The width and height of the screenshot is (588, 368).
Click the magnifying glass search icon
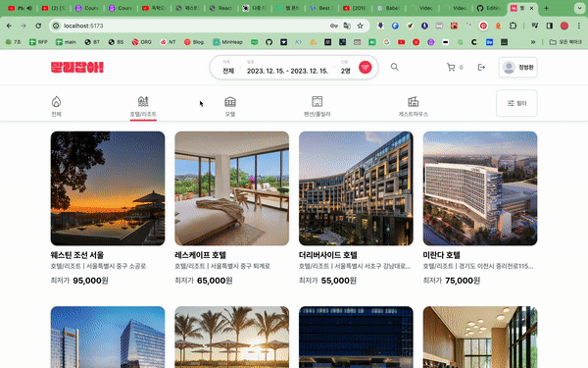(x=395, y=67)
